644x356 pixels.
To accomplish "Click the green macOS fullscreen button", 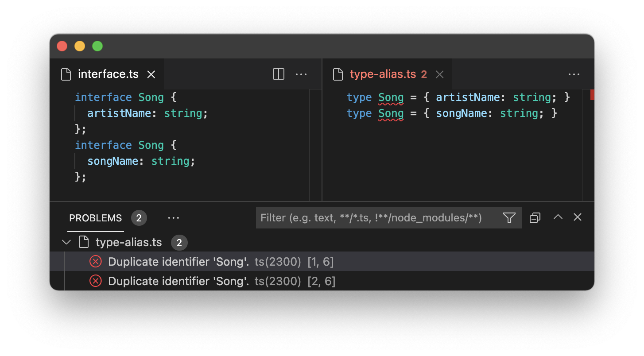I will pyautogui.click(x=97, y=46).
